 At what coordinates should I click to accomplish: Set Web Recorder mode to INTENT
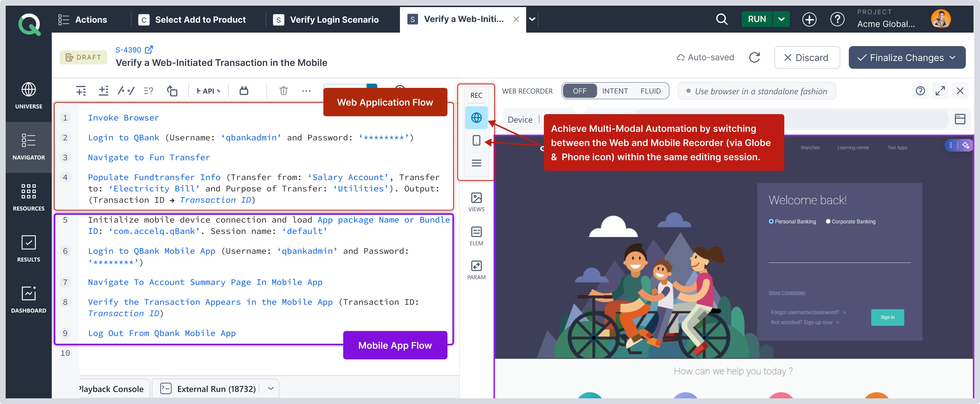[x=615, y=91]
